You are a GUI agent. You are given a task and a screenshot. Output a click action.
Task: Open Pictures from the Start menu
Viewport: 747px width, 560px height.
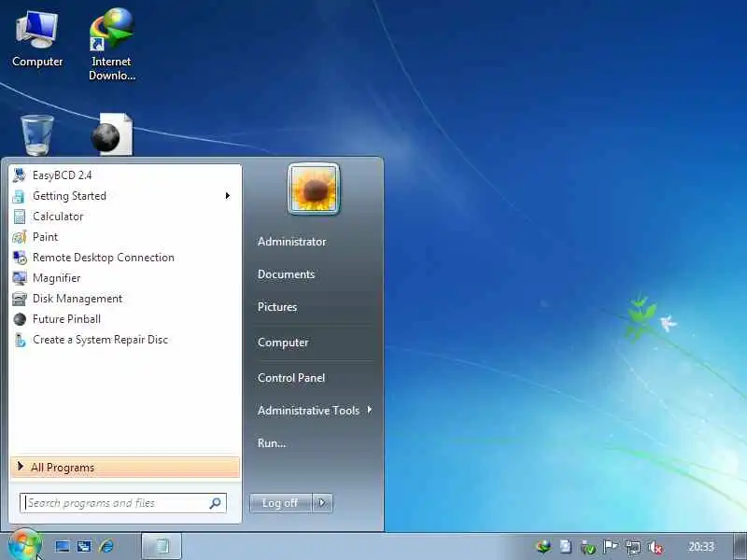pyautogui.click(x=277, y=307)
